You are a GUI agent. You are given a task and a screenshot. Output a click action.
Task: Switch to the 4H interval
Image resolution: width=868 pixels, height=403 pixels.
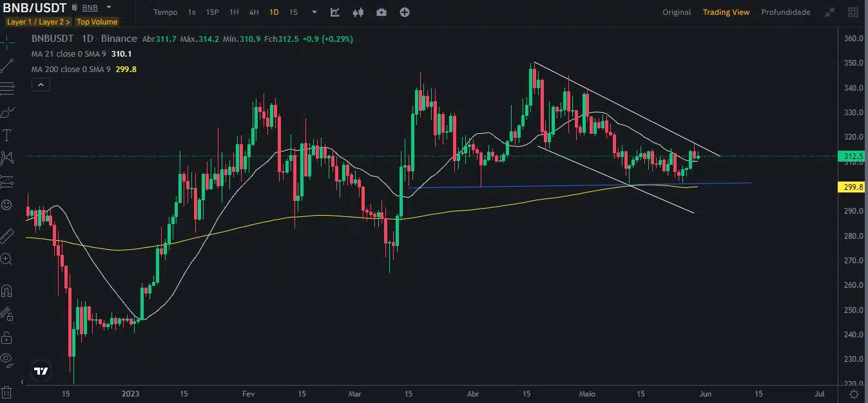pos(254,12)
